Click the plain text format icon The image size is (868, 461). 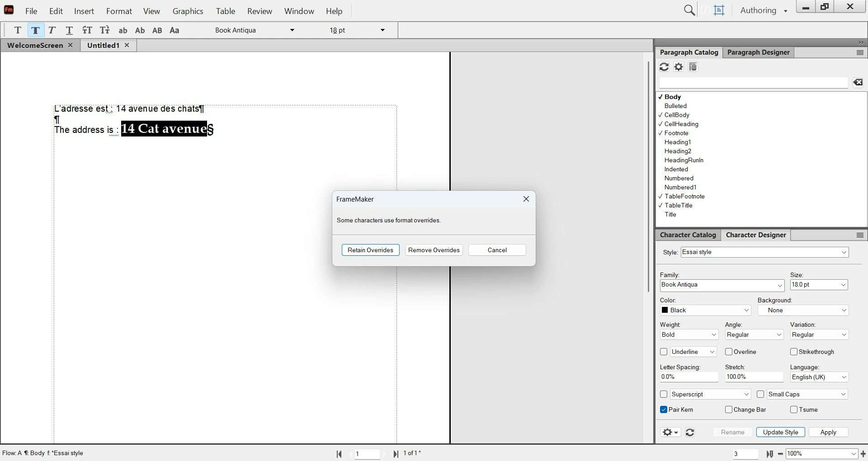pos(18,30)
